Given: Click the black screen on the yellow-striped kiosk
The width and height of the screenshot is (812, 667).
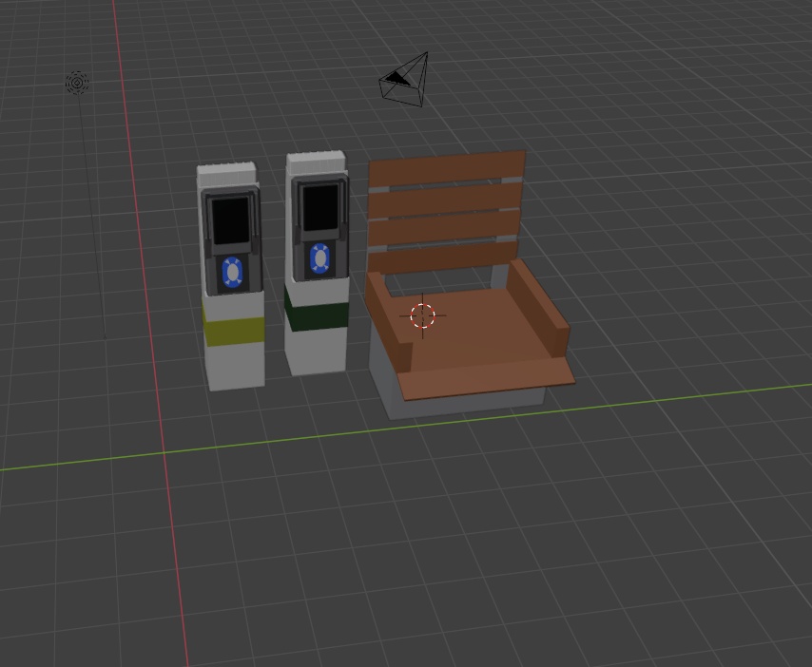Looking at the screenshot, I should 230,219.
